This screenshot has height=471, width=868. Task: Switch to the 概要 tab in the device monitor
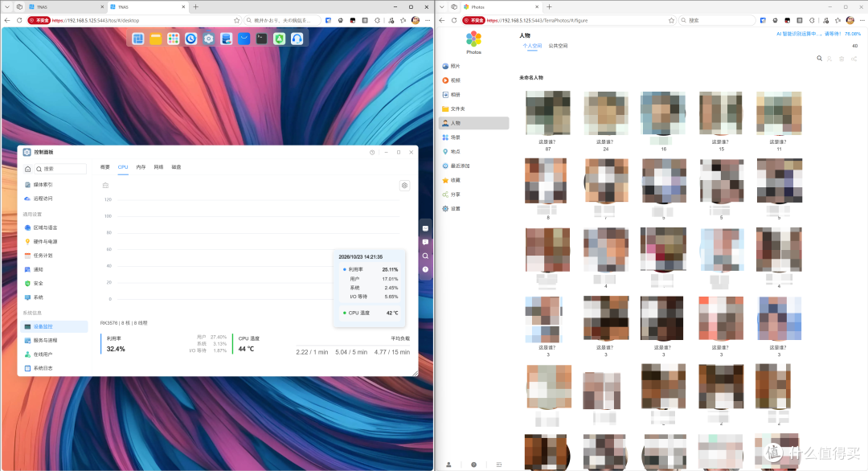pyautogui.click(x=105, y=167)
